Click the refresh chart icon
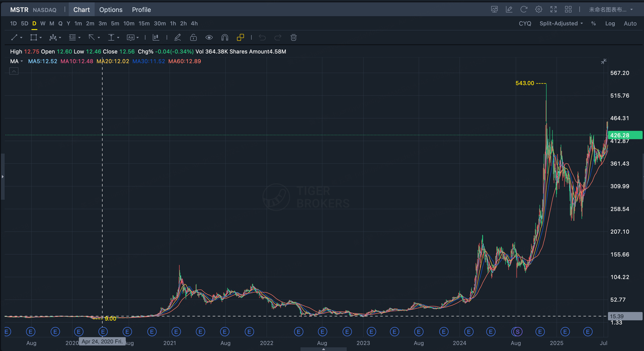Screen dimensions: 644x351 (524, 10)
